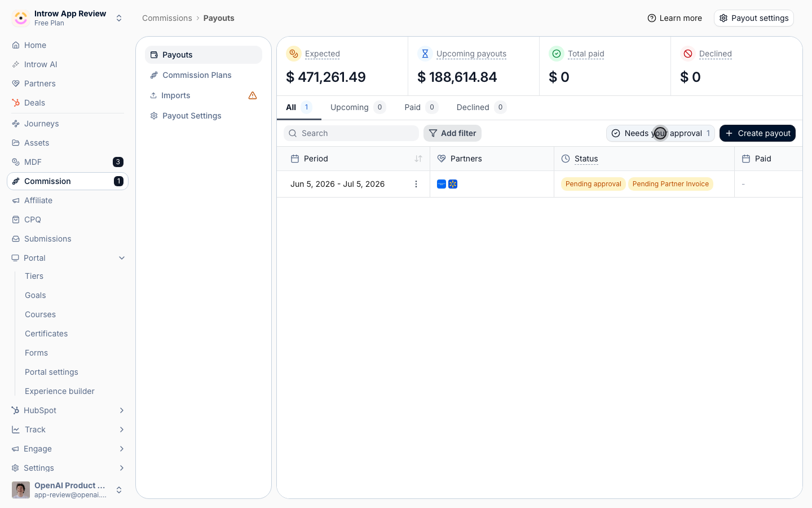This screenshot has width=812, height=508.
Task: Click the first blue partner logo in the payout row
Action: point(442,184)
